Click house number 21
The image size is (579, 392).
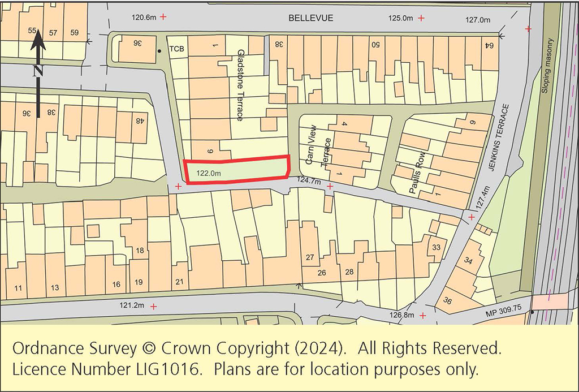179,282
